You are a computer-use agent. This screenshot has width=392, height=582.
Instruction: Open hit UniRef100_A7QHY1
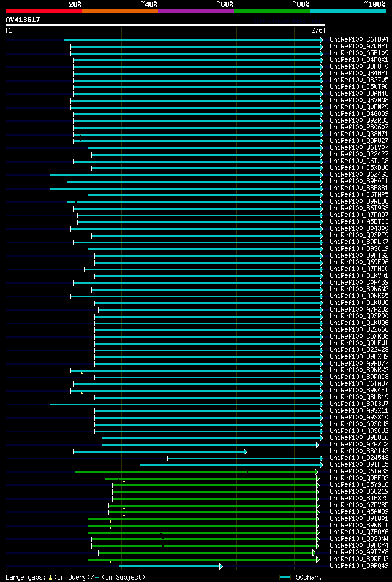point(359,47)
